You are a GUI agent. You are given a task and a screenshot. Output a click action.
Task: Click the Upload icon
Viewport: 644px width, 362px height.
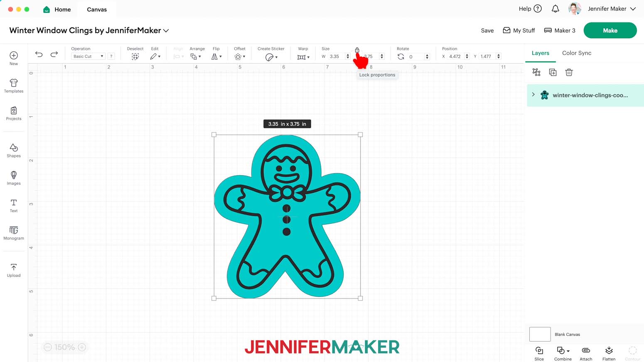(14, 270)
